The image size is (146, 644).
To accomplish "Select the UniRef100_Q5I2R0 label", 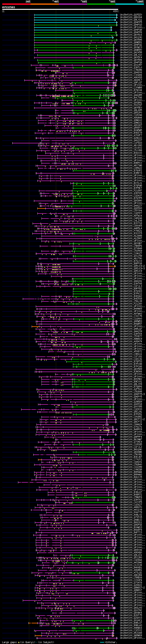I will (x=131, y=557).
